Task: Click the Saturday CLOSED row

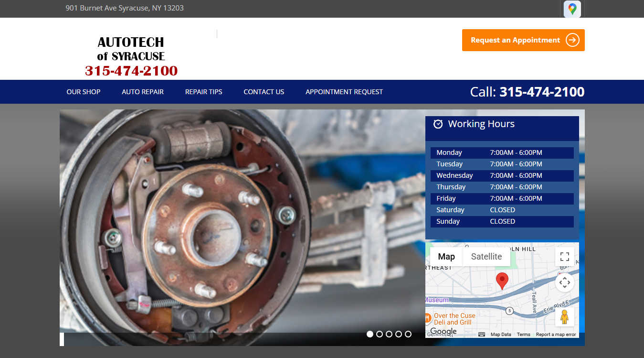Action: (502, 210)
